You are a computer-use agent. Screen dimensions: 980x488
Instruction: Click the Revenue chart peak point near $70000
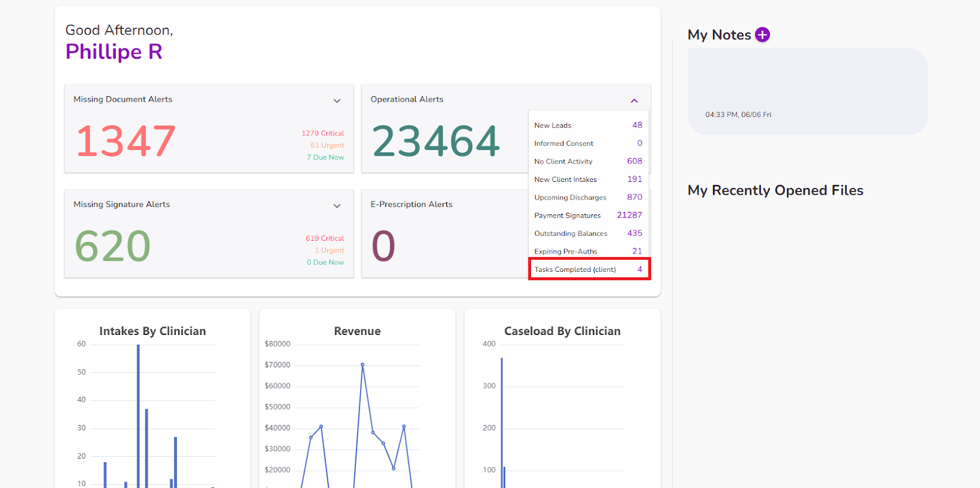point(363,364)
